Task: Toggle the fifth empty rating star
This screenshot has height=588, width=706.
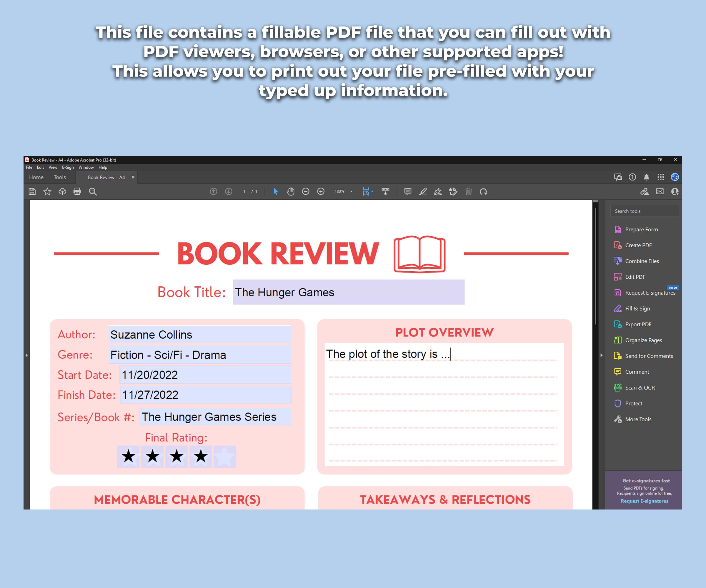Action: tap(225, 457)
